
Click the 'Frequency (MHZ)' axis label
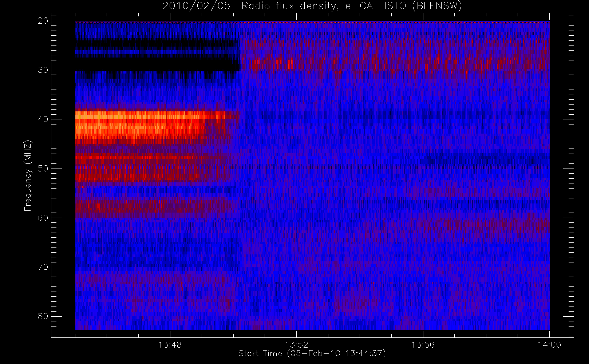tap(28, 176)
